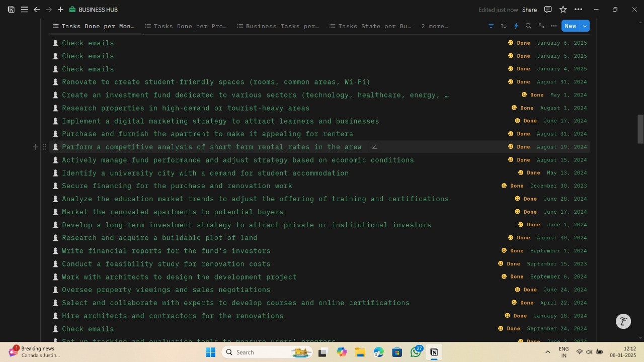The height and width of the screenshot is (362, 644).
Task: Click the Notion app logo in title bar
Action: (11, 10)
